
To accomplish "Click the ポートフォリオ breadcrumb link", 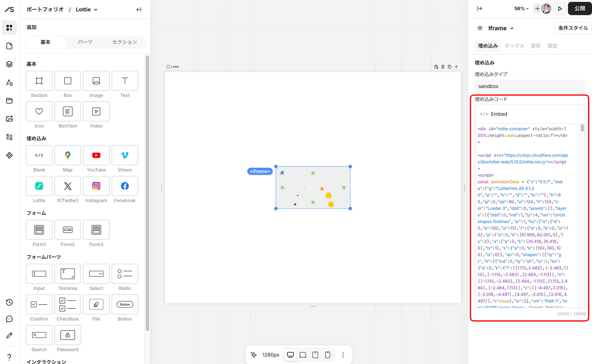I will (45, 9).
